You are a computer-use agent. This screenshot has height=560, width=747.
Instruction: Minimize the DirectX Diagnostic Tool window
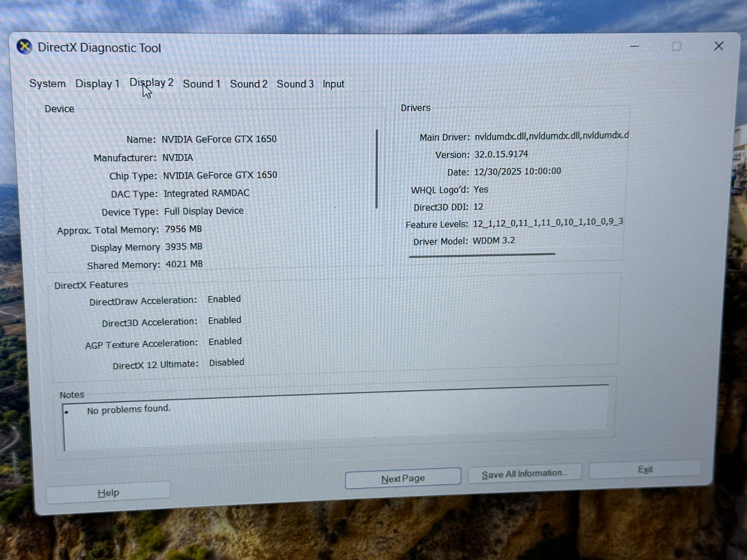[x=634, y=47]
